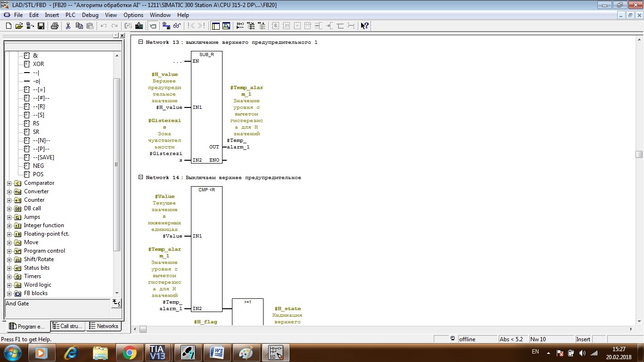Screen dimensions: 644x362
Task: Click the Details view toolbar icon
Action: [226, 26]
